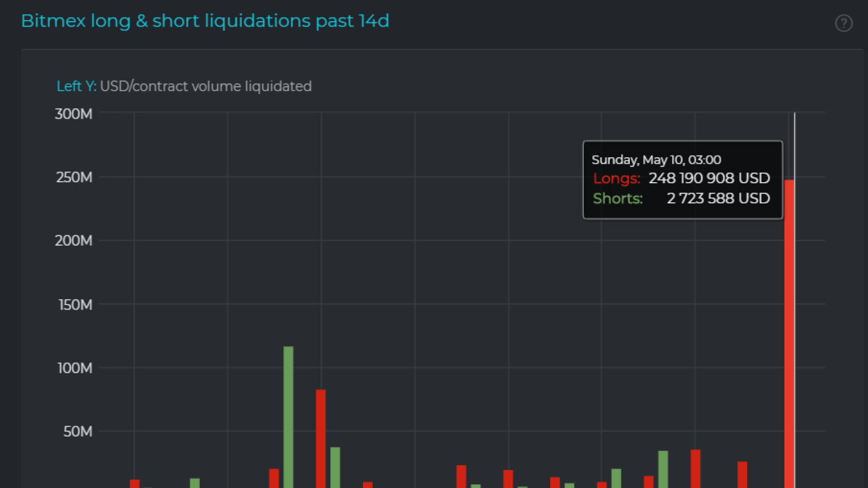The image size is (868, 488).
Task: Click the 50M y-axis label
Action: point(78,432)
